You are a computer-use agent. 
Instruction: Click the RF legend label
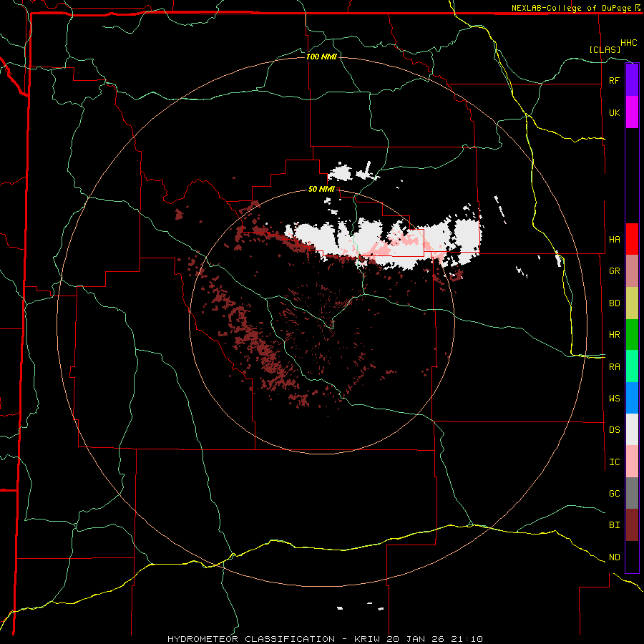[x=614, y=80]
